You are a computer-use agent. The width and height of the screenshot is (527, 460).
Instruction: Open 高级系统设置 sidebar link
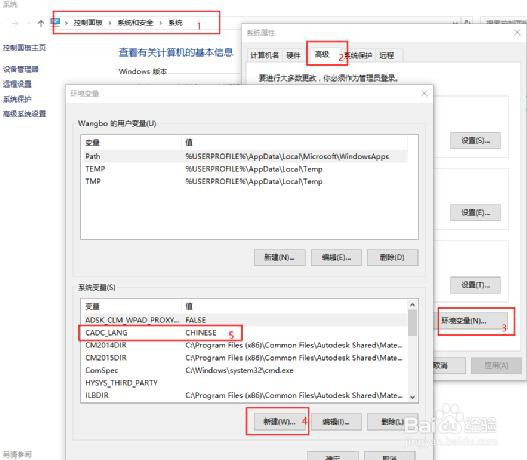tap(25, 114)
